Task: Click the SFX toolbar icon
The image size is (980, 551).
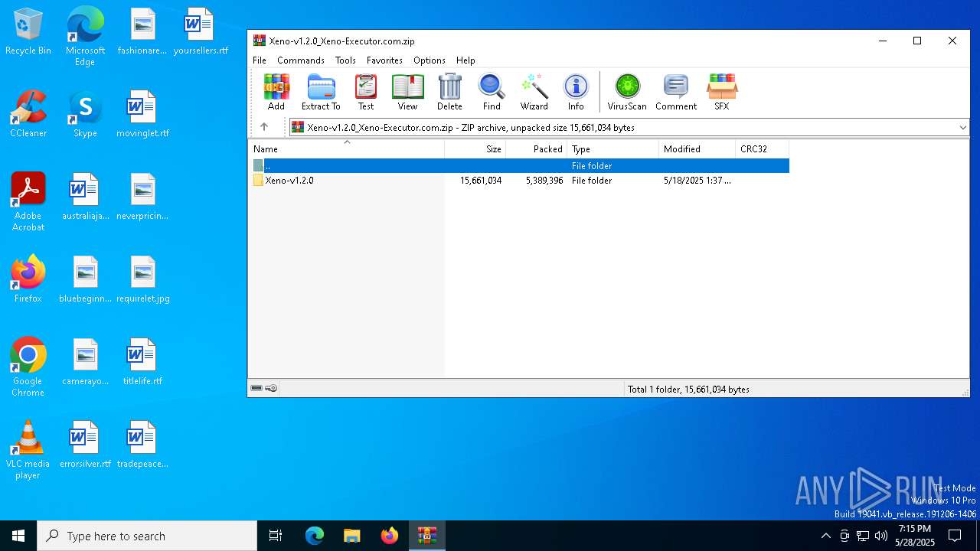Action: point(722,92)
